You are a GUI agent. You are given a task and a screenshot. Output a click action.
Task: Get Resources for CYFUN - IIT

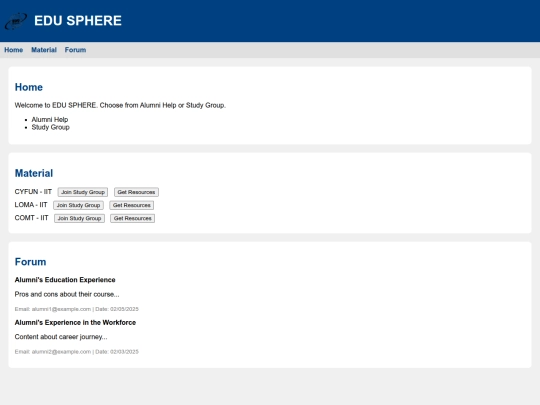click(x=136, y=192)
